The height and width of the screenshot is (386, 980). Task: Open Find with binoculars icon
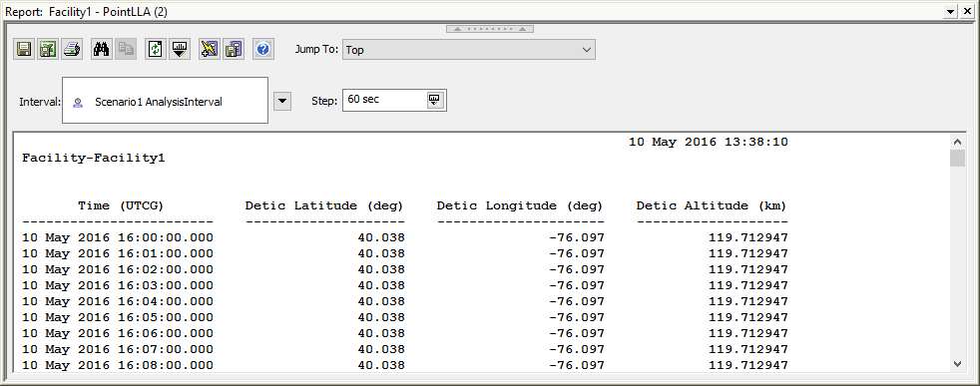click(x=102, y=49)
